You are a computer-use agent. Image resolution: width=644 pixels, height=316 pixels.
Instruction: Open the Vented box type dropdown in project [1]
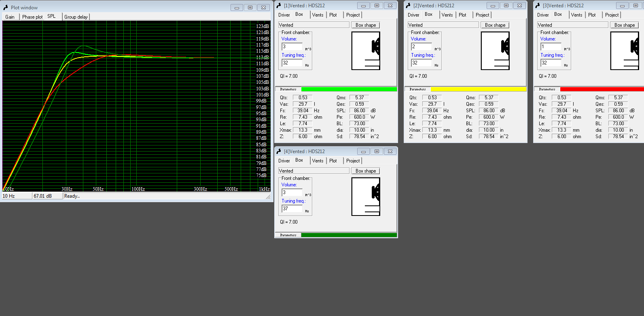pyautogui.click(x=314, y=25)
